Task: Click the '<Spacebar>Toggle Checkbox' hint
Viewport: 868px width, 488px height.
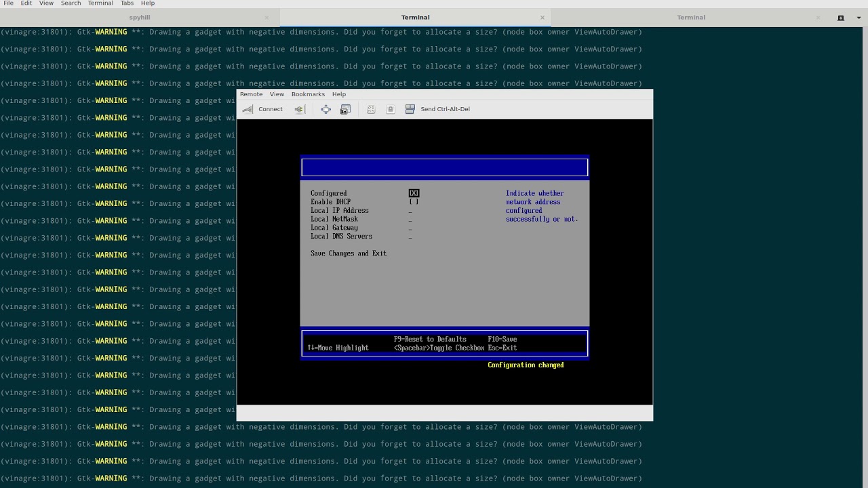Action: coord(439,348)
